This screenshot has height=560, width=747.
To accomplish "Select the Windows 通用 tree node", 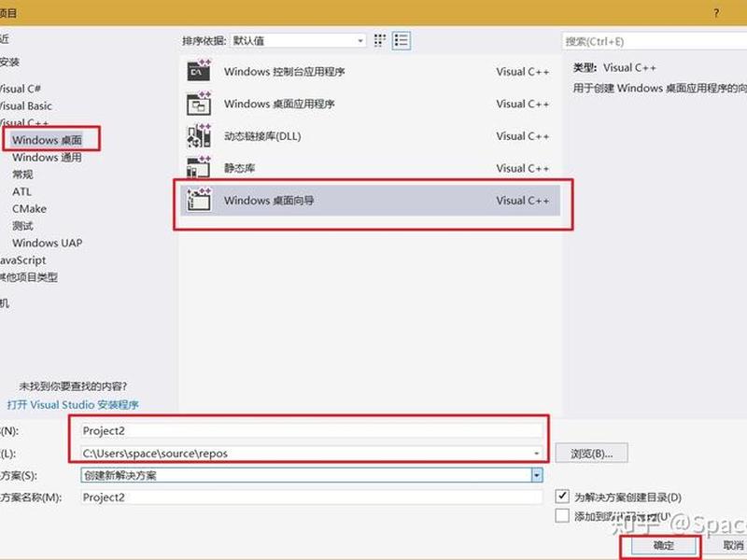I will (47, 157).
